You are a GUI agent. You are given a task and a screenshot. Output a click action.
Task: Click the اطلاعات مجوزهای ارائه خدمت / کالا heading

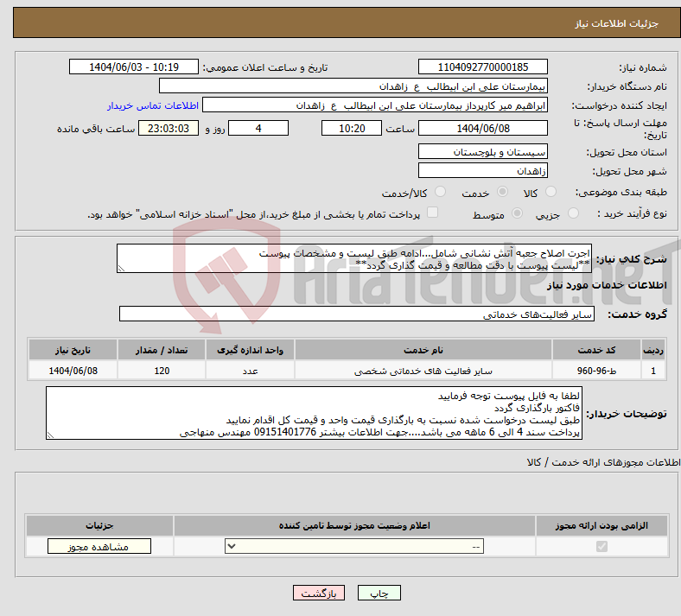click(x=603, y=462)
